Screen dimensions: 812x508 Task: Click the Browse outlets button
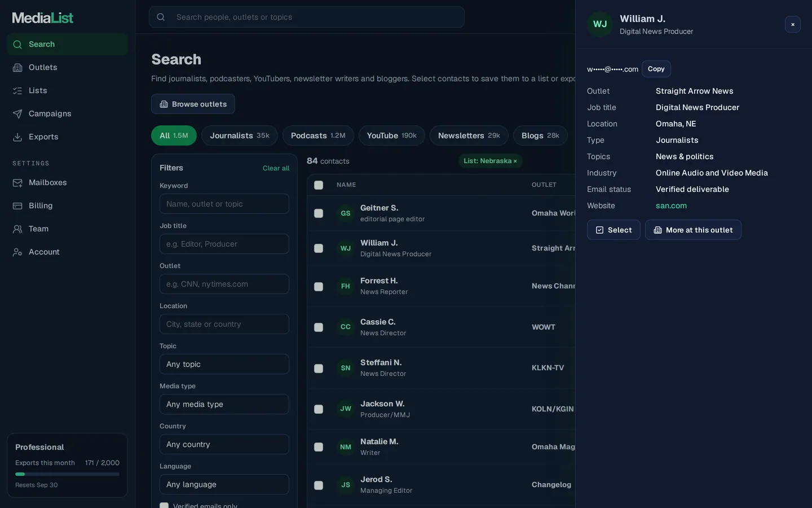click(x=193, y=104)
